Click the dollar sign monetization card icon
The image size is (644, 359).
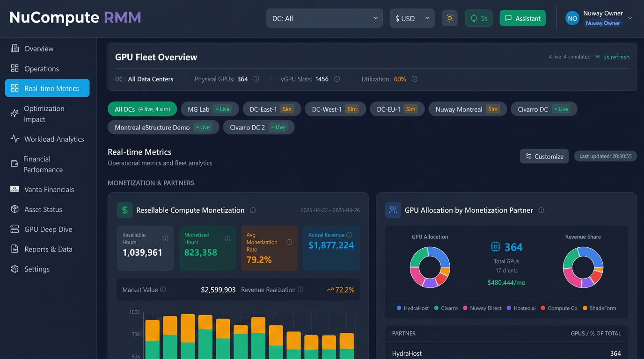pyautogui.click(x=125, y=210)
